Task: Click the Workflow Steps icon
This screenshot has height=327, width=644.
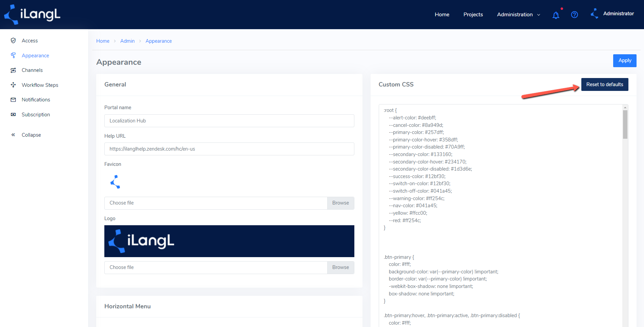Action: click(x=13, y=85)
